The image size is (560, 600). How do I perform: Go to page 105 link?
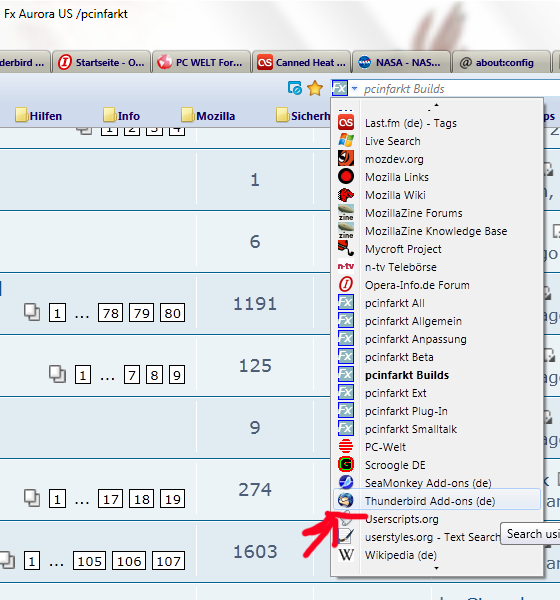pos(90,561)
